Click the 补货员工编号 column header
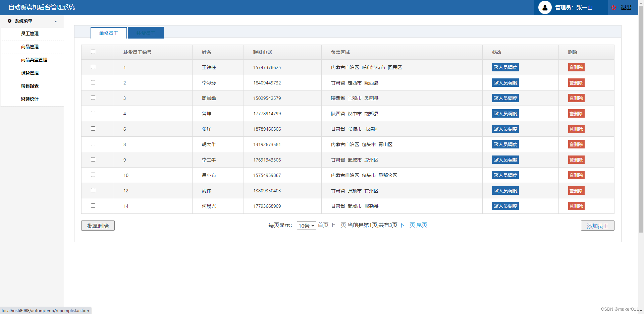644x314 pixels. pos(137,52)
